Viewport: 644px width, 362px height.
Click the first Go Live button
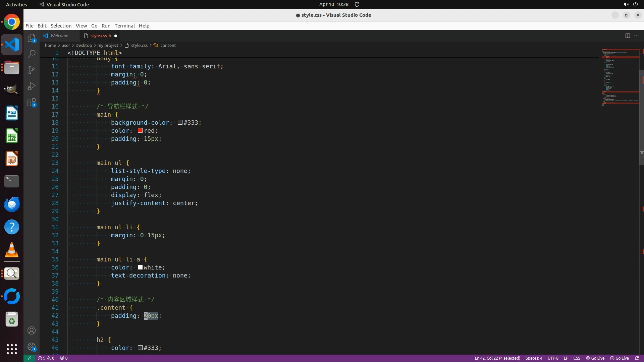click(595, 358)
